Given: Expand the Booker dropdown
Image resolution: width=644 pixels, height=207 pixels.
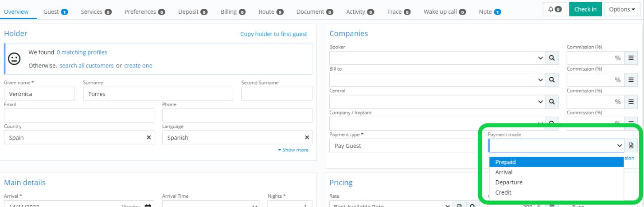Looking at the screenshot, I should (540, 58).
